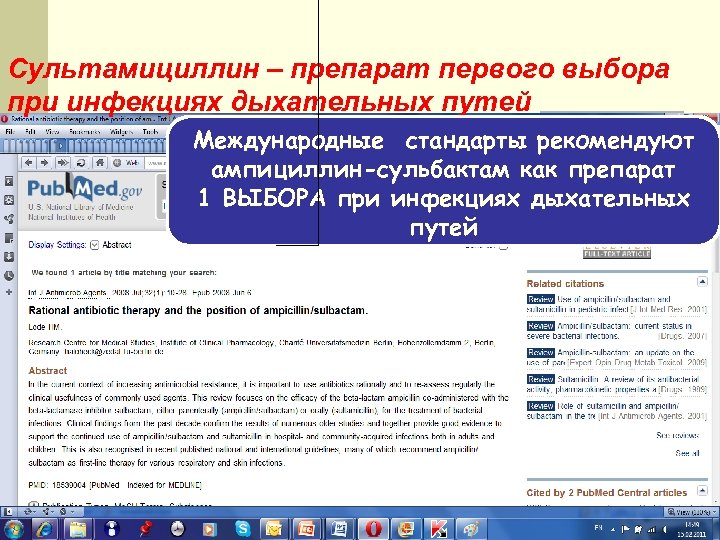Open Role of sultamicillin 2001 citation
The width and height of the screenshot is (720, 540).
pyautogui.click(x=617, y=411)
